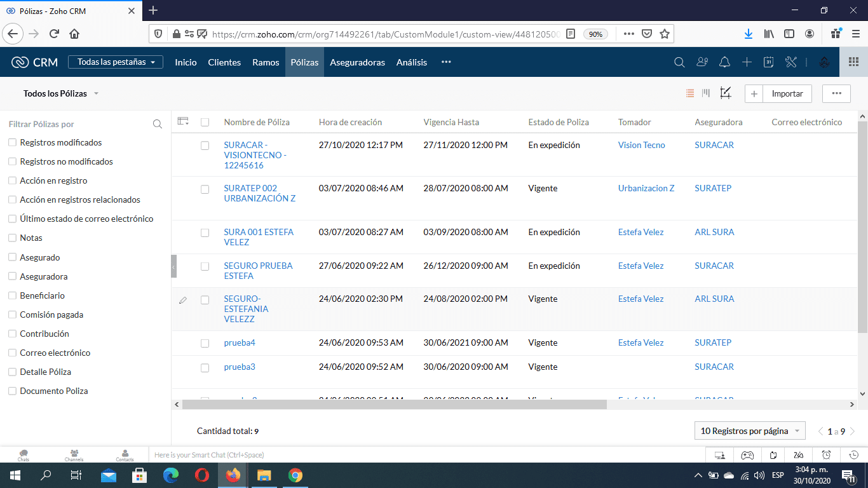
Task: Enable the Acción en registro filter
Action: click(12, 181)
